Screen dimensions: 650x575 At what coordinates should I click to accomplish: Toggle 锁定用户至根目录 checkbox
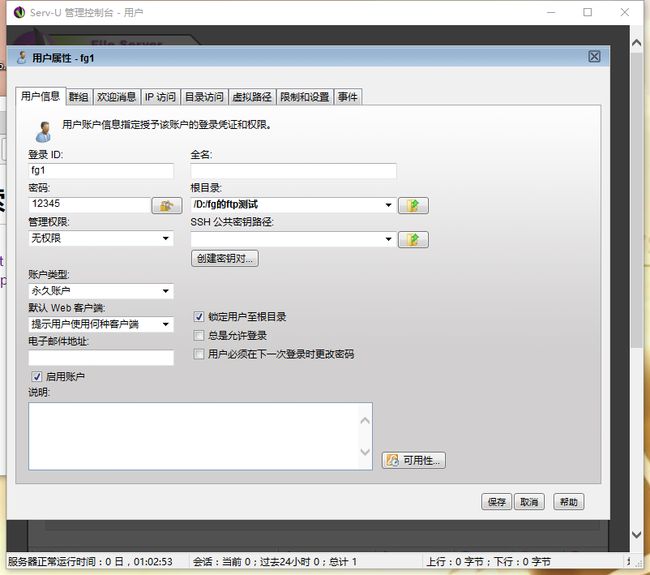pyautogui.click(x=199, y=317)
